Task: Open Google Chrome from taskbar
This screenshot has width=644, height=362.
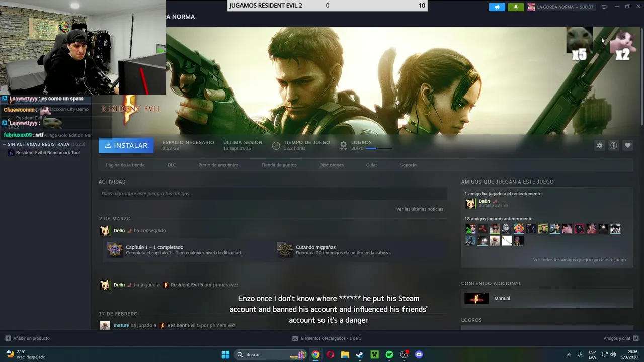Action: [315, 354]
